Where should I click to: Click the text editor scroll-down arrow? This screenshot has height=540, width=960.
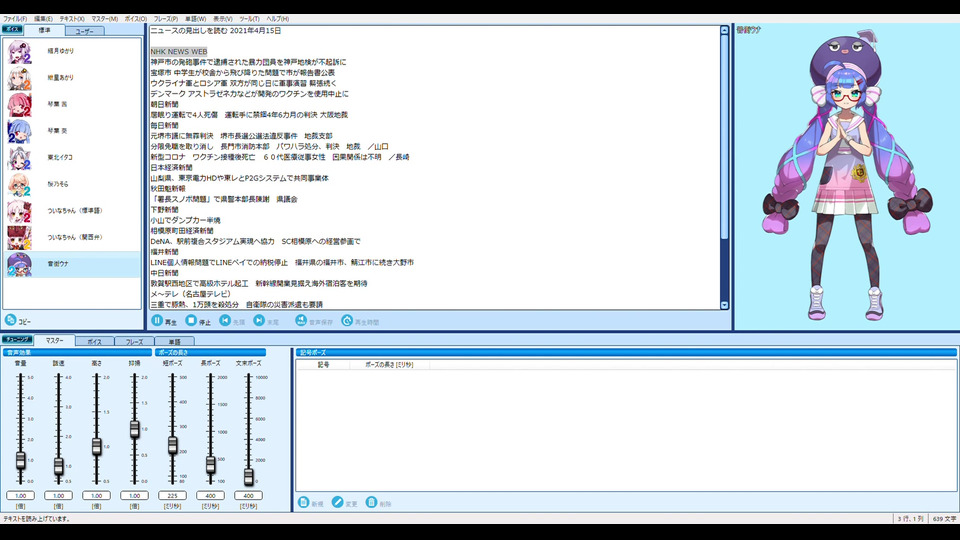pos(724,305)
